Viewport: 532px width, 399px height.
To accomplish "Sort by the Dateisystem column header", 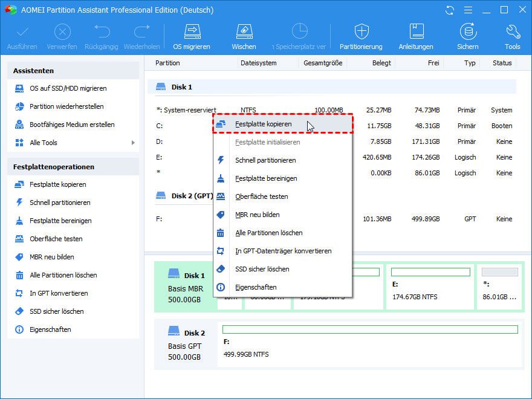I will click(259, 63).
